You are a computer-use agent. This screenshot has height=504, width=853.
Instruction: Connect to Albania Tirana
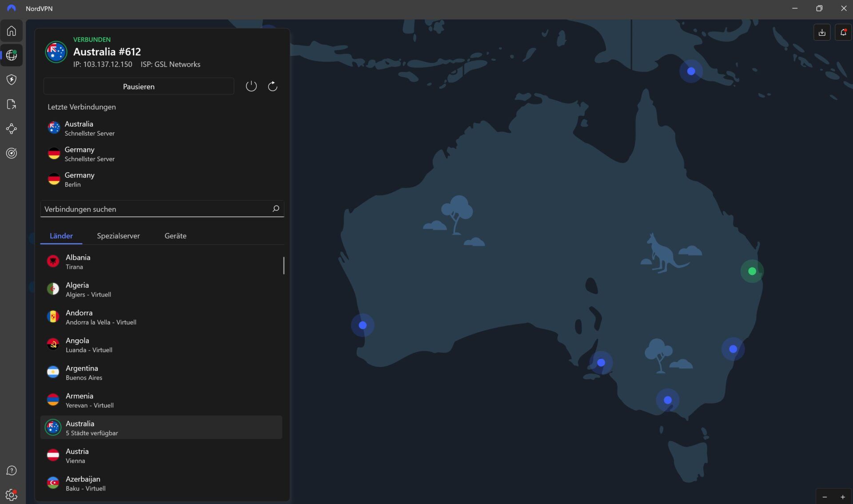click(161, 262)
